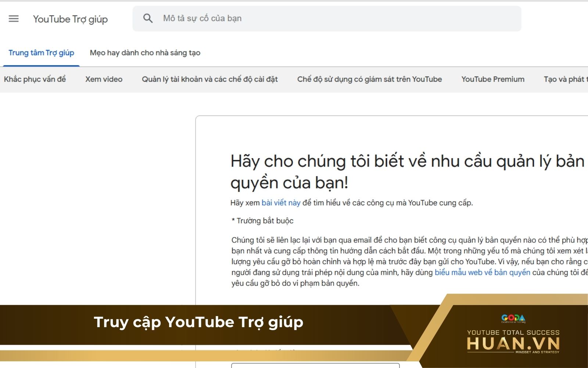Open the Xem video menu
This screenshot has width=588, height=368.
(104, 79)
